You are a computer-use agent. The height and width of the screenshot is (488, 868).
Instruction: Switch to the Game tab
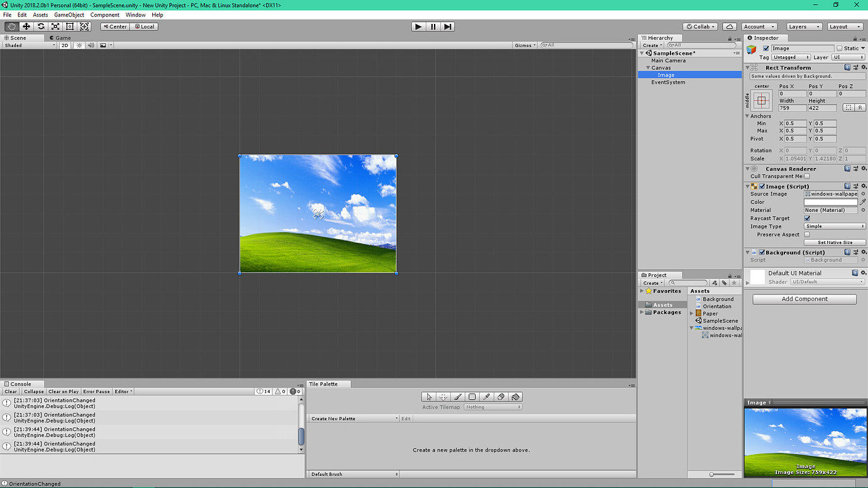[59, 37]
